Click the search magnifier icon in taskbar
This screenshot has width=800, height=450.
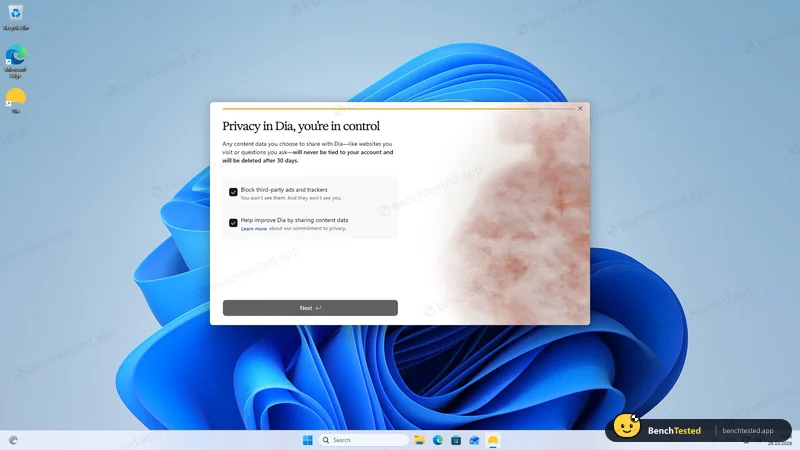point(326,440)
